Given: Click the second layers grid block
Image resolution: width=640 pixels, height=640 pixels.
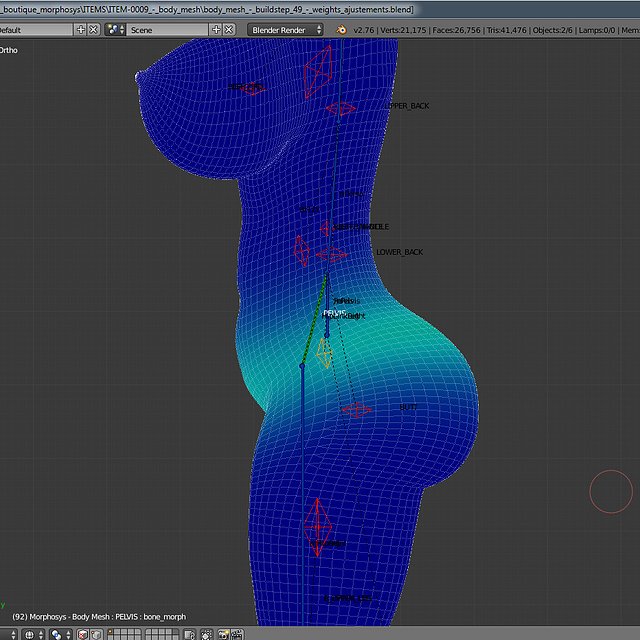Looking at the screenshot, I should click(x=162, y=634).
